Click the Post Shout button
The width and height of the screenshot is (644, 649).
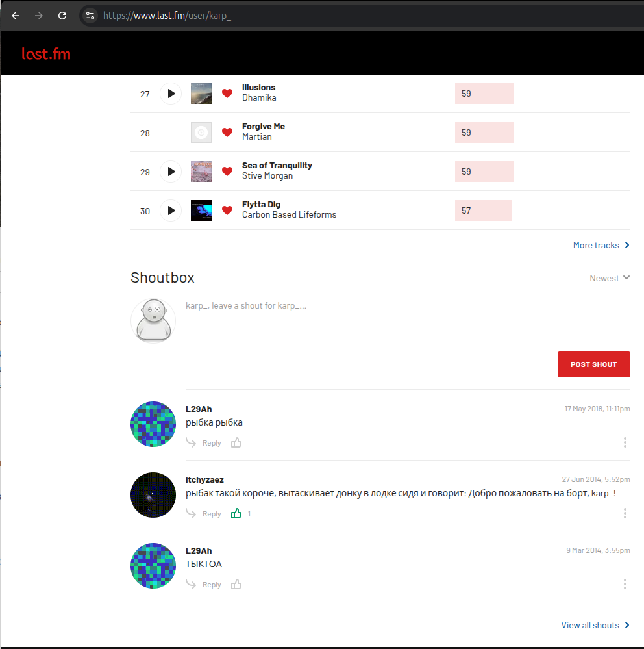tap(593, 364)
